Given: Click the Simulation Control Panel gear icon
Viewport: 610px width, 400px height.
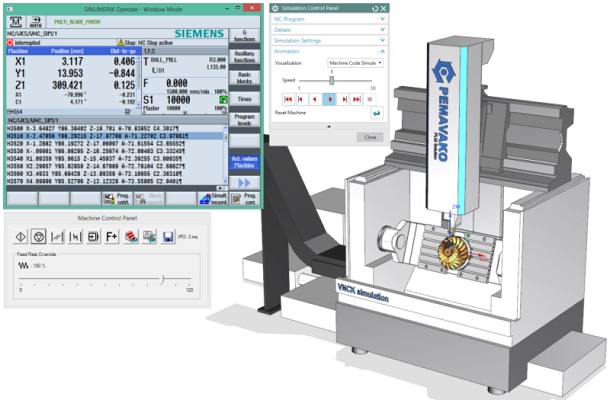Looking at the screenshot, I should pos(275,8).
